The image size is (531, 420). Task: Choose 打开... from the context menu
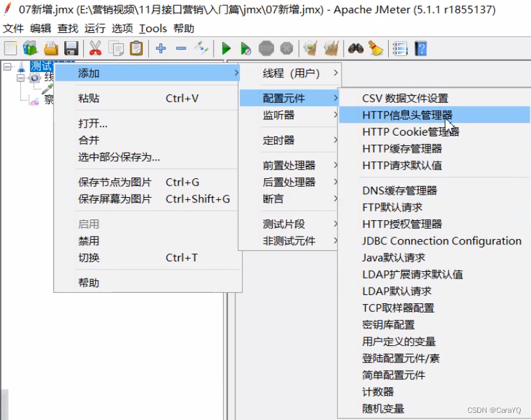pos(147,124)
